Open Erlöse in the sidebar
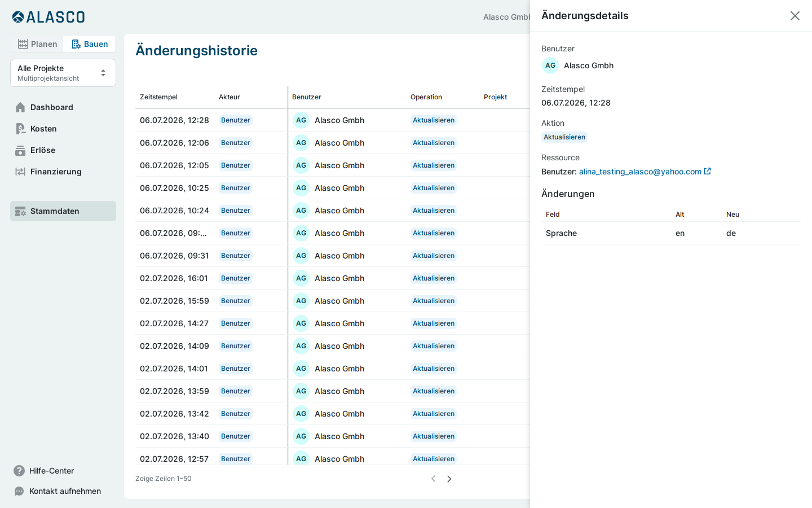812x508 pixels. [63, 150]
